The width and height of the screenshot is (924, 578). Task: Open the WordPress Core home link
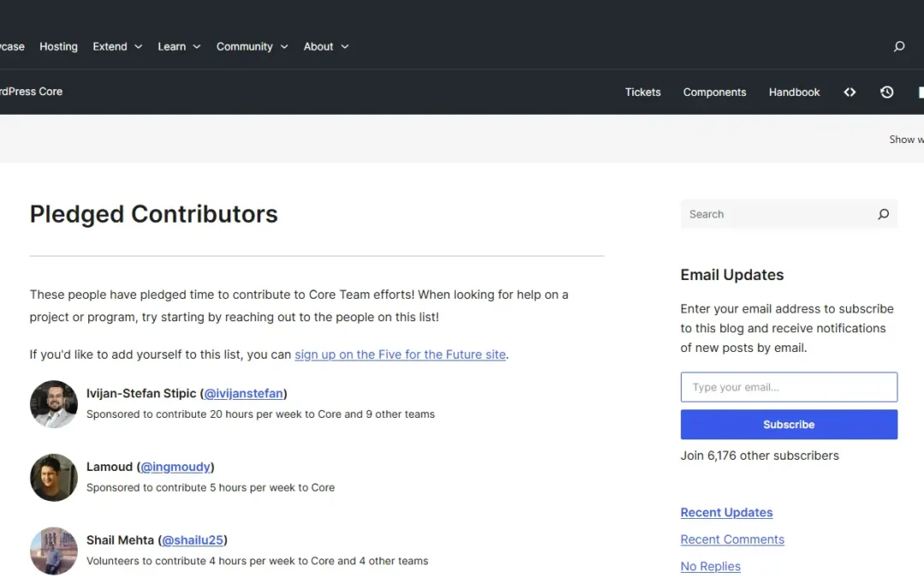tap(32, 92)
